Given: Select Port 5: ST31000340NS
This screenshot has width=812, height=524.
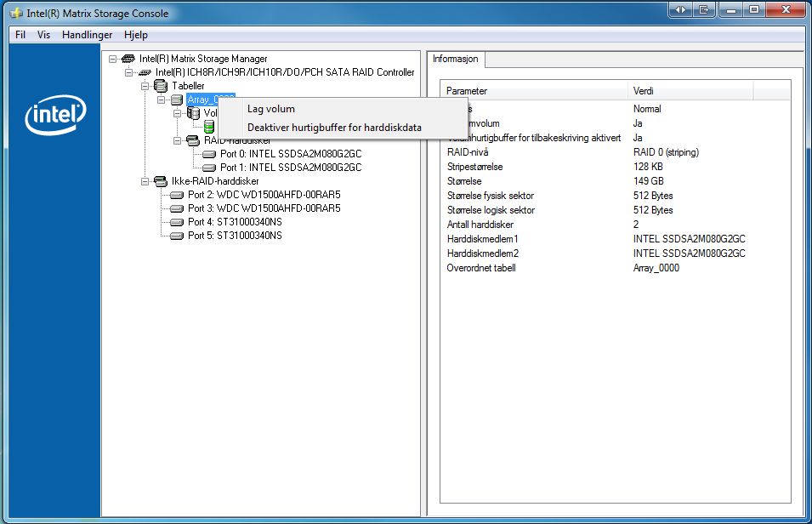Looking at the screenshot, I should 235,236.
